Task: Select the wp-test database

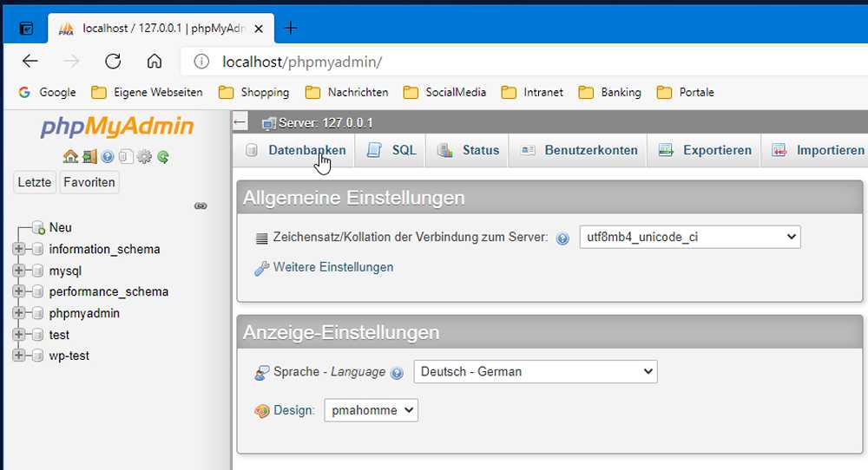Action: [69, 356]
